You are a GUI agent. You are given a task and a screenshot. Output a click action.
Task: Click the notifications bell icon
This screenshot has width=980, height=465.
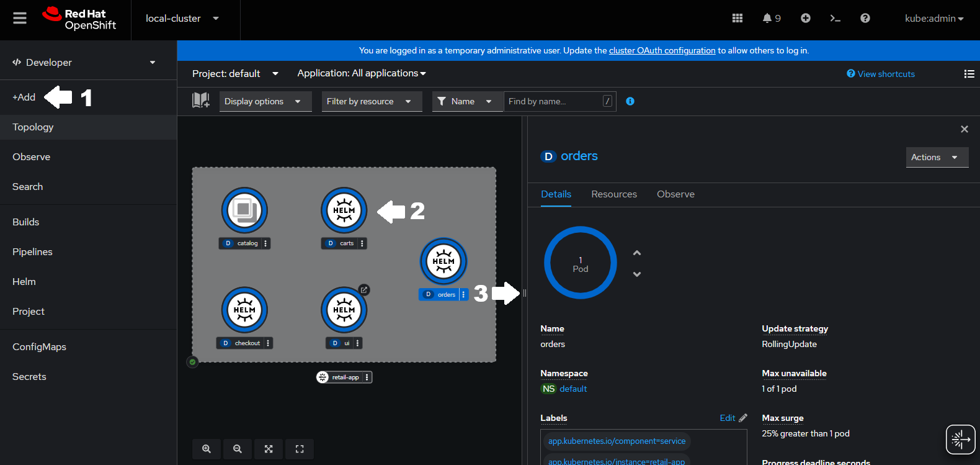pos(767,19)
